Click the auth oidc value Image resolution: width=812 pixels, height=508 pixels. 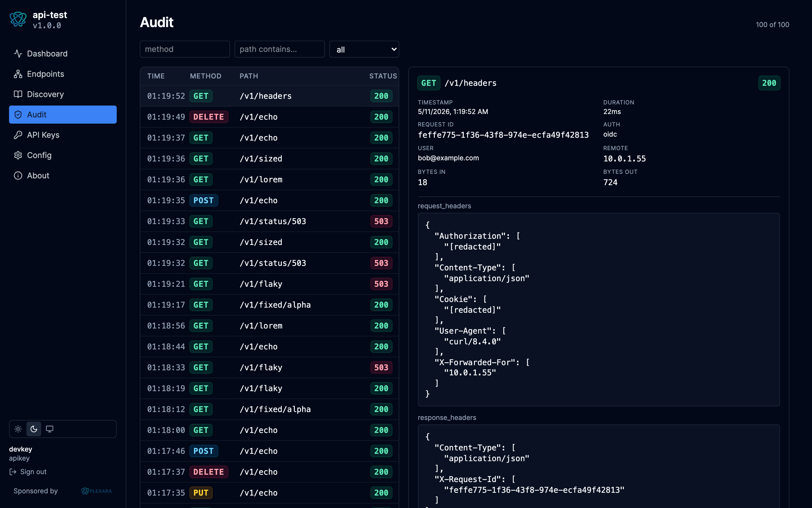point(610,134)
